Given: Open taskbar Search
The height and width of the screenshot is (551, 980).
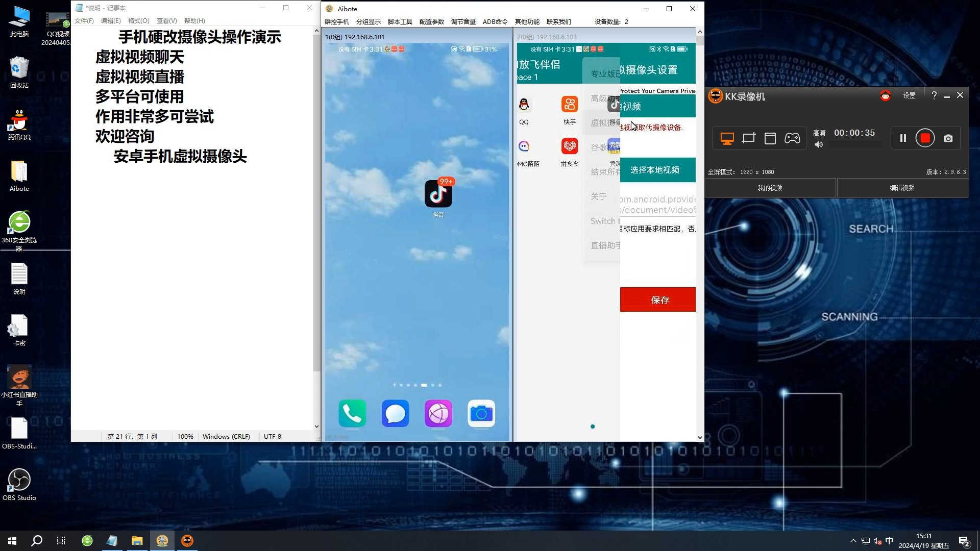Looking at the screenshot, I should (x=37, y=541).
